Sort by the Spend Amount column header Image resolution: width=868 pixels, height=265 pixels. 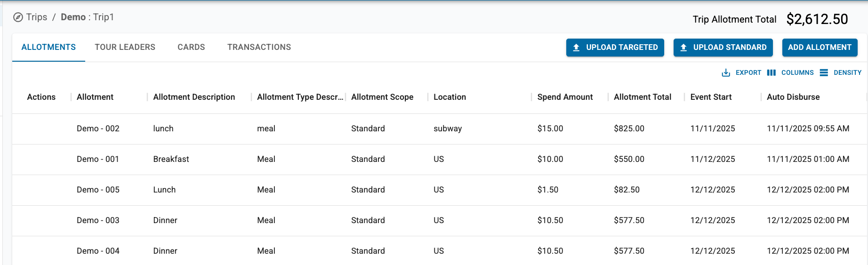[565, 97]
